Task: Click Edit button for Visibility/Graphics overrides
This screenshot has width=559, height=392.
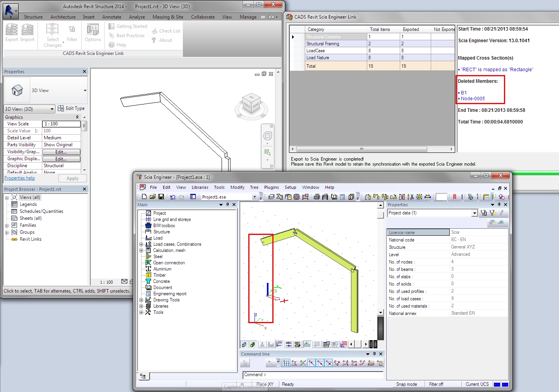Action: [61, 152]
